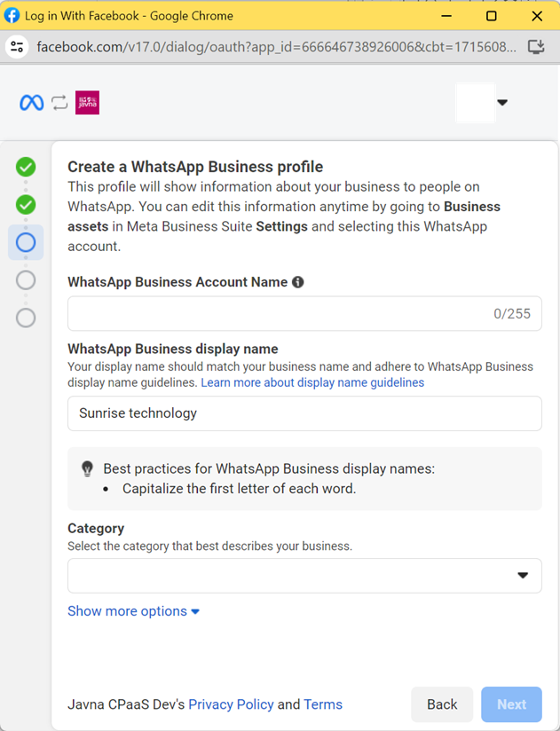Open the Privacy Policy link

[231, 704]
